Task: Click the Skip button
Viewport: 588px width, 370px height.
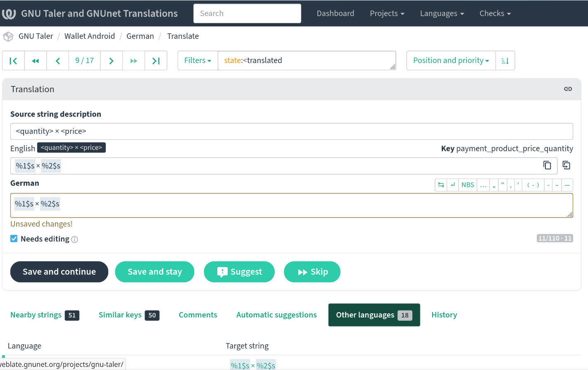Action: pos(312,272)
